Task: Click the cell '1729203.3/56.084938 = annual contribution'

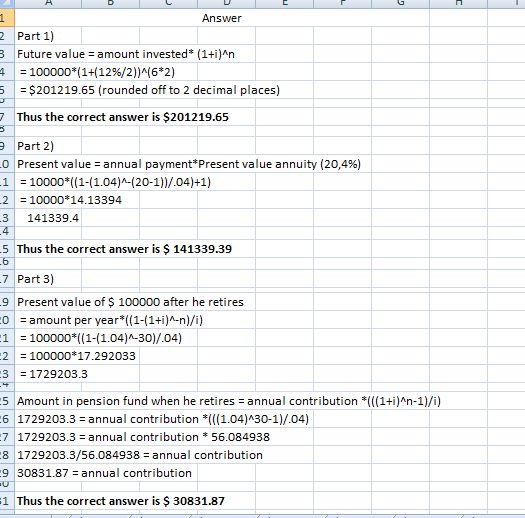Action: 140,455
